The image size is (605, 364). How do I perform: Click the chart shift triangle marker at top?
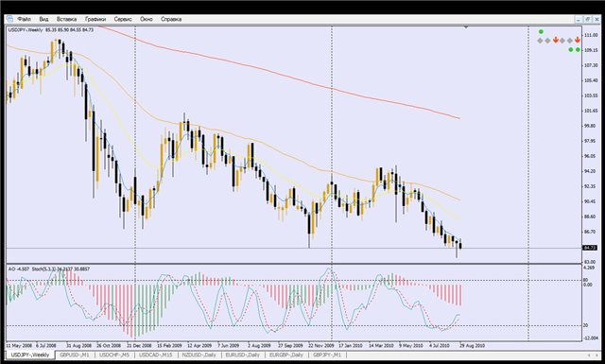pos(466,27)
